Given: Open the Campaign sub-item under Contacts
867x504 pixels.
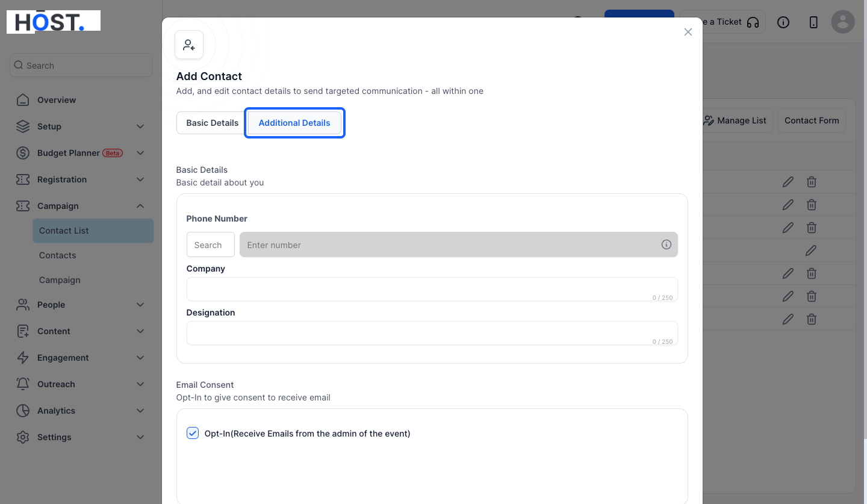Looking at the screenshot, I should coord(60,280).
